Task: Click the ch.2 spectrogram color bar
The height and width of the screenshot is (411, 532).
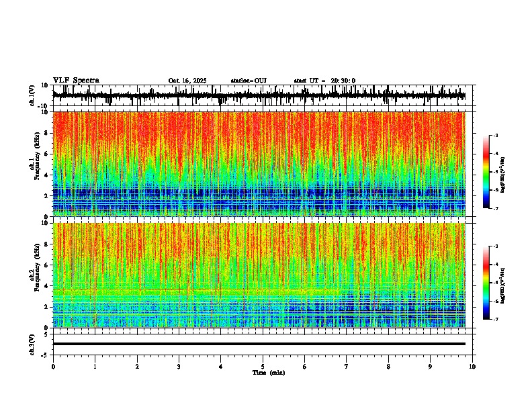Action: point(486,283)
